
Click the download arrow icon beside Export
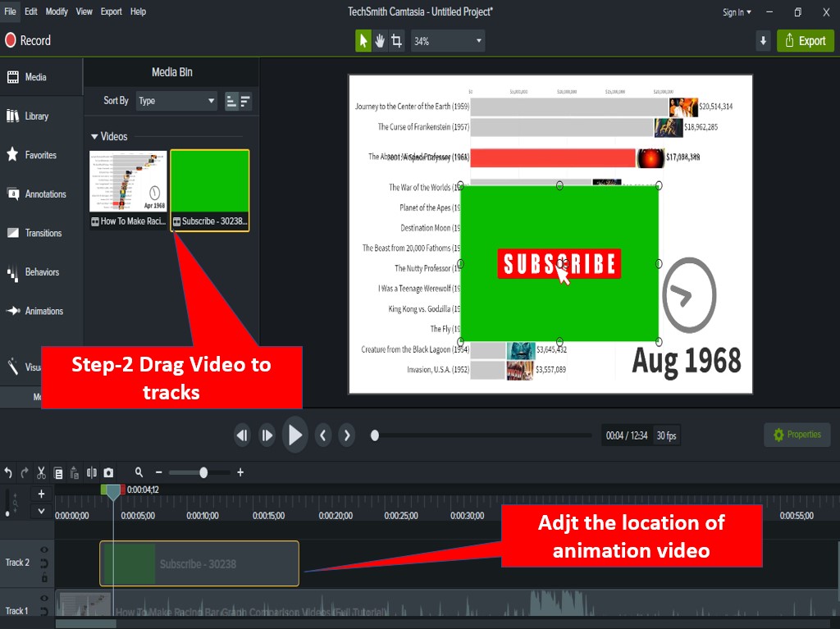click(x=764, y=41)
